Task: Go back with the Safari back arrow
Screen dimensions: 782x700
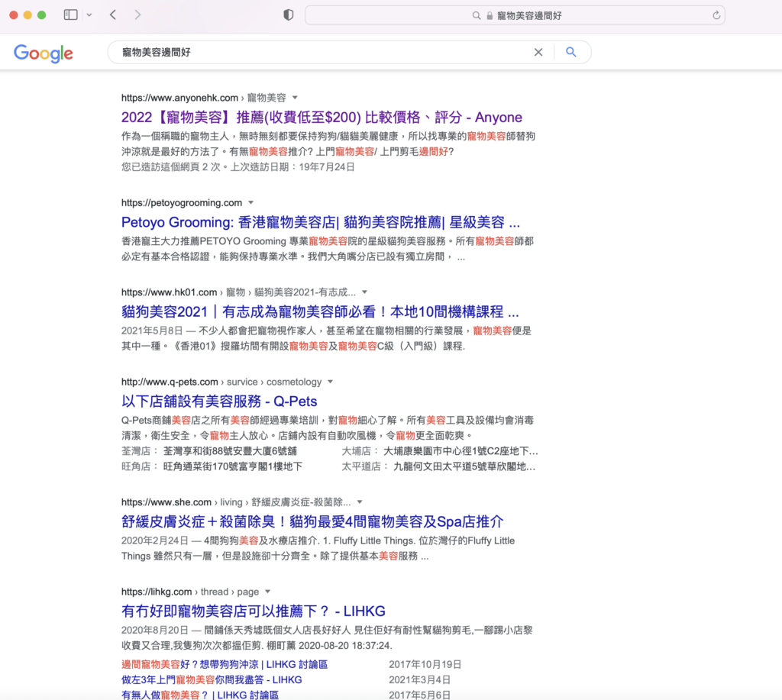Action: click(113, 15)
